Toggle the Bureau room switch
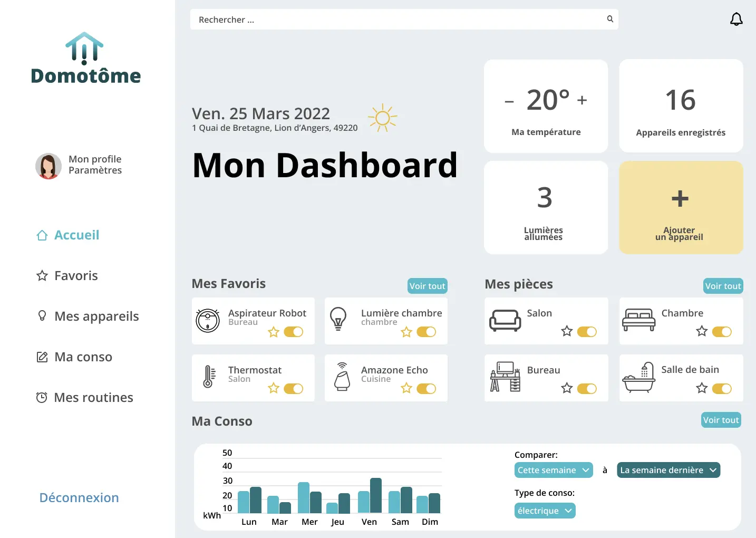Image resolution: width=756 pixels, height=538 pixels. (587, 389)
